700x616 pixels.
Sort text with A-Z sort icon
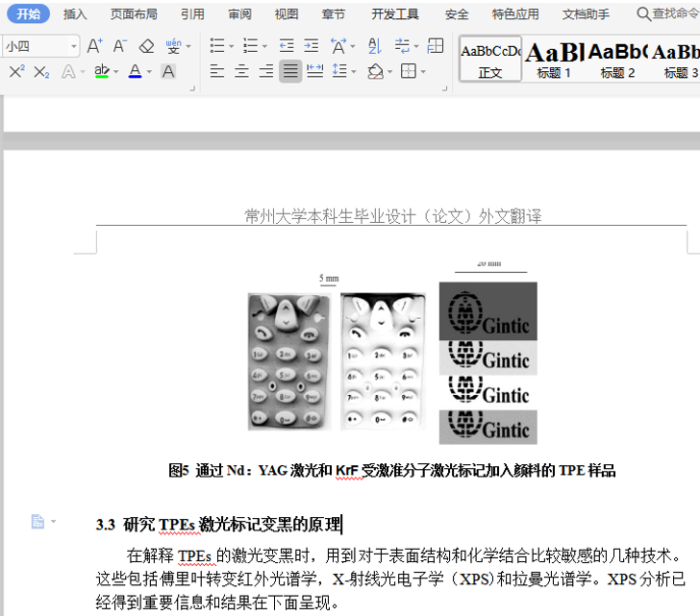pyautogui.click(x=374, y=45)
